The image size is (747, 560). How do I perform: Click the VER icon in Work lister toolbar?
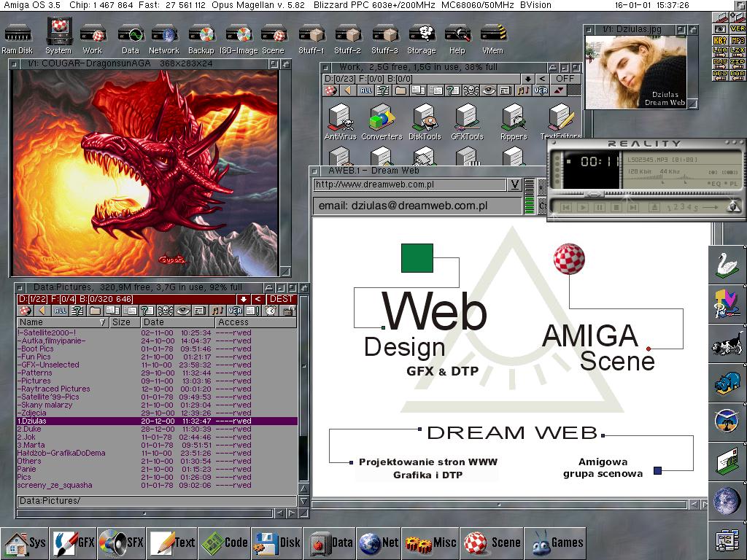[x=541, y=90]
